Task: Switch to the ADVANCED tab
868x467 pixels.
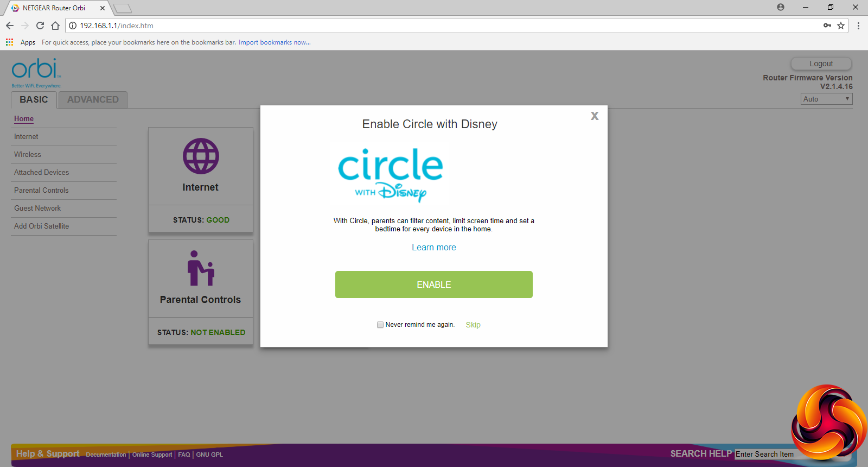Action: pos(93,100)
